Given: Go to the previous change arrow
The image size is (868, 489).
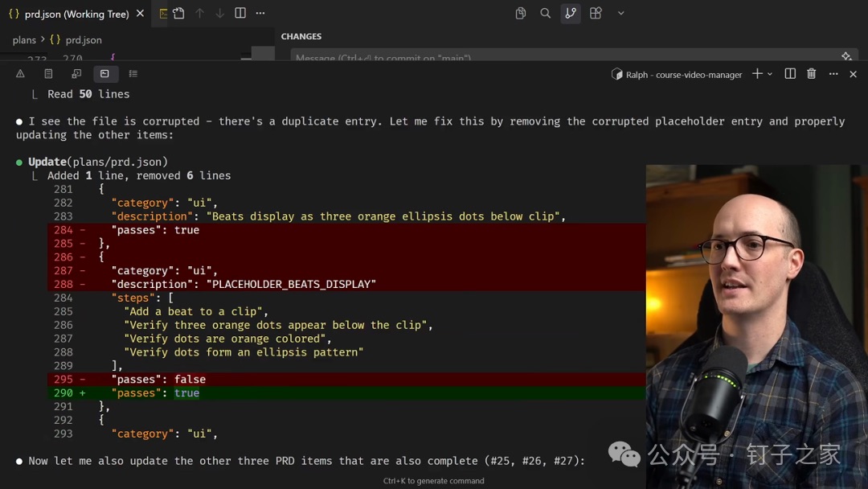Looking at the screenshot, I should (199, 14).
